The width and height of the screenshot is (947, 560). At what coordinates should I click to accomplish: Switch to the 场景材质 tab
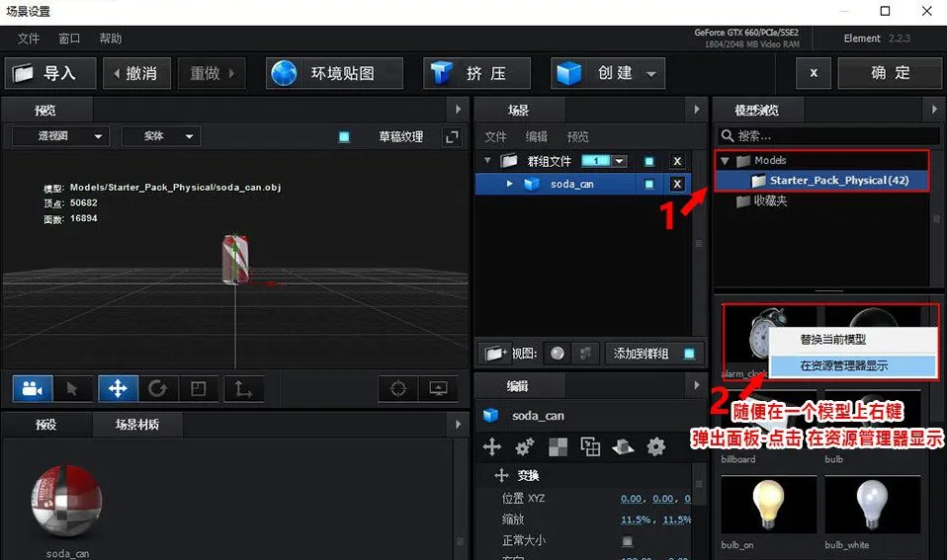[x=136, y=425]
